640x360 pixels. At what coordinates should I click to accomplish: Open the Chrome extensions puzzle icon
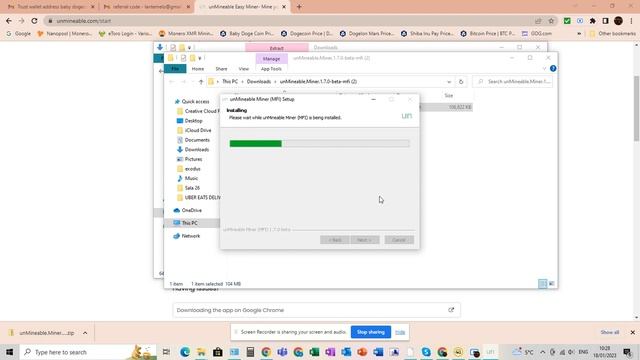(x=593, y=21)
